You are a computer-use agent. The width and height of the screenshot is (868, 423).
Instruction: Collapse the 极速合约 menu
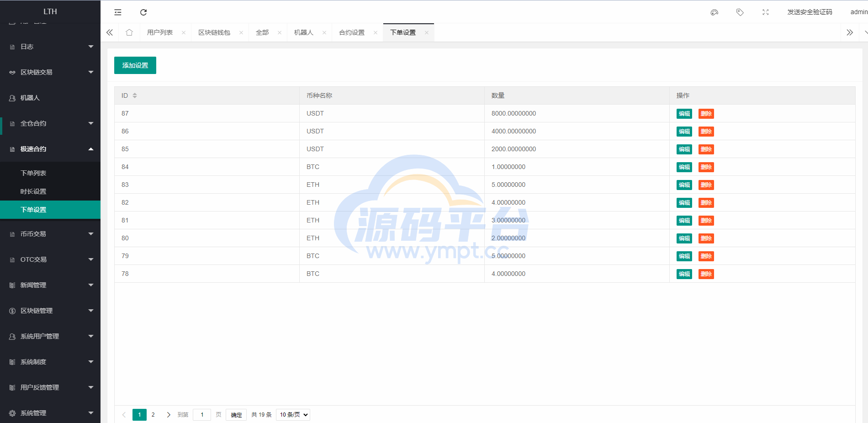(91, 149)
